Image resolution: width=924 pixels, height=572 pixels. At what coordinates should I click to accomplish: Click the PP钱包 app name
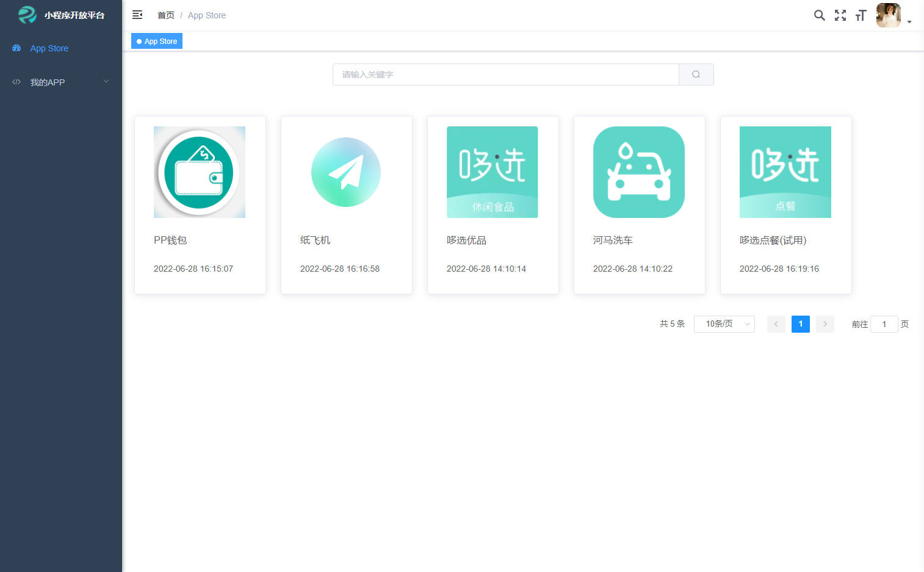click(170, 240)
